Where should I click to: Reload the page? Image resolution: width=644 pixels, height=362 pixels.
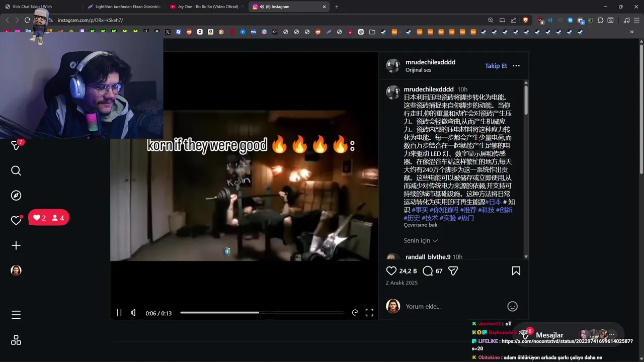pos(27,20)
